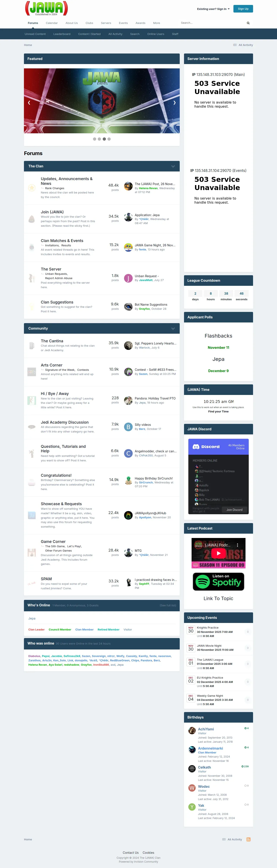Click Apollyon's avatar for JAWApollyon@JKHub

coord(128,515)
